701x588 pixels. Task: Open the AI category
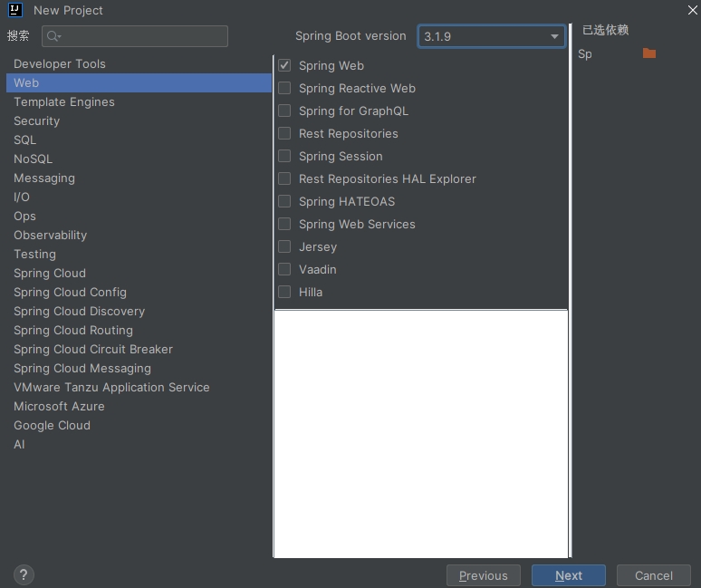tap(139, 445)
